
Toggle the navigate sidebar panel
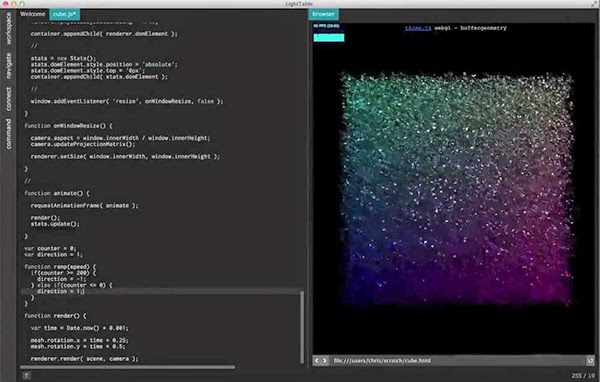pos(8,66)
